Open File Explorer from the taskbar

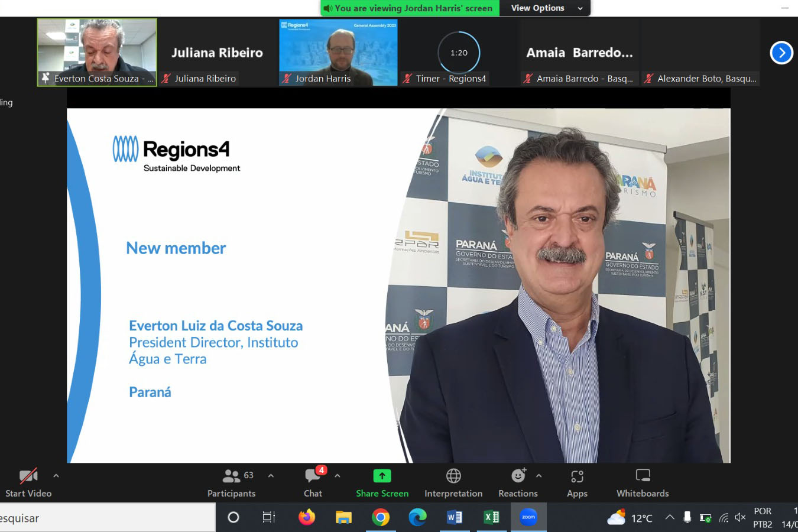coord(343,518)
